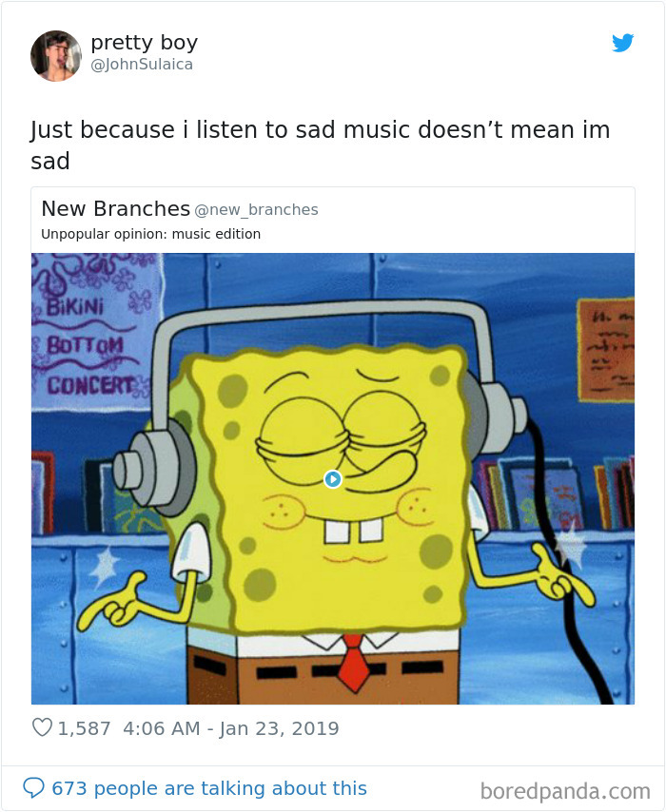This screenshot has width=666, height=812.
Task: Play the SpongeBob GIF video
Action: pyautogui.click(x=333, y=479)
